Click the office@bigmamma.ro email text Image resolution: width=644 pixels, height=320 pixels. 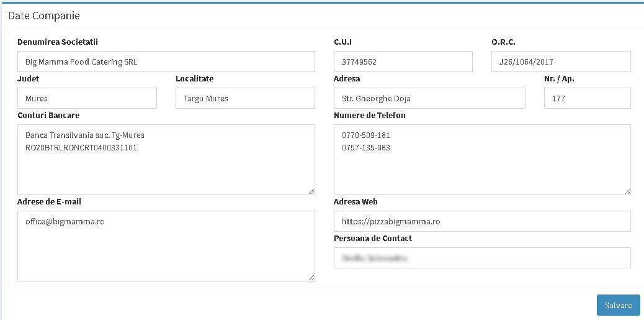coord(65,222)
